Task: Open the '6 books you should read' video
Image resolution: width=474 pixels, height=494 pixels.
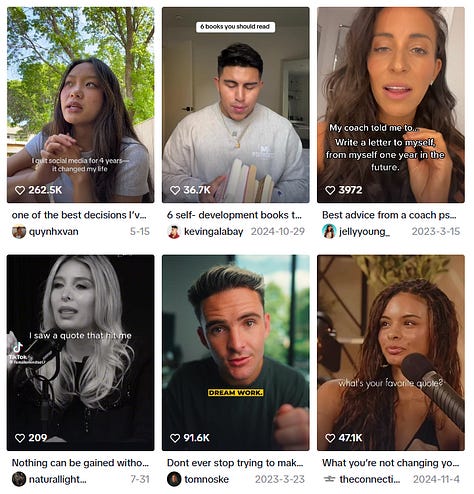Action: point(236,105)
